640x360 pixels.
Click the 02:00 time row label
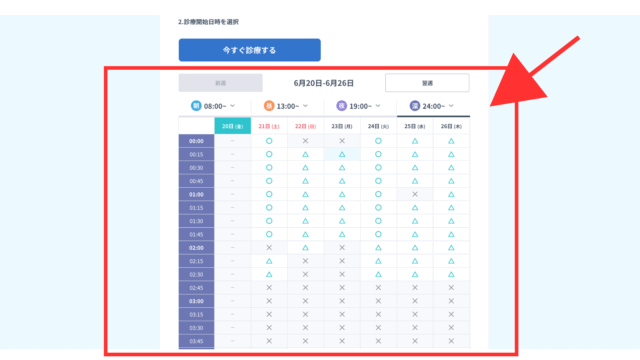point(196,248)
